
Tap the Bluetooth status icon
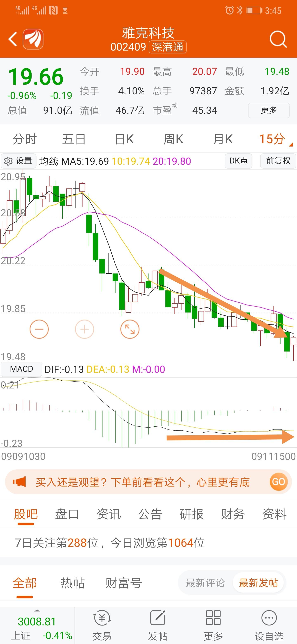click(239, 10)
